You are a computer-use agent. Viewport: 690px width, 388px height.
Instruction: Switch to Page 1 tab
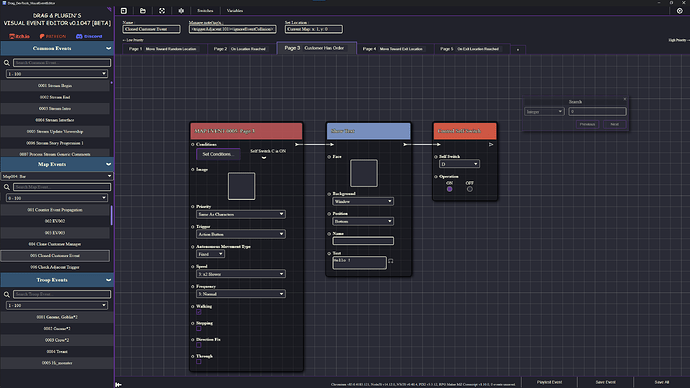(164, 49)
